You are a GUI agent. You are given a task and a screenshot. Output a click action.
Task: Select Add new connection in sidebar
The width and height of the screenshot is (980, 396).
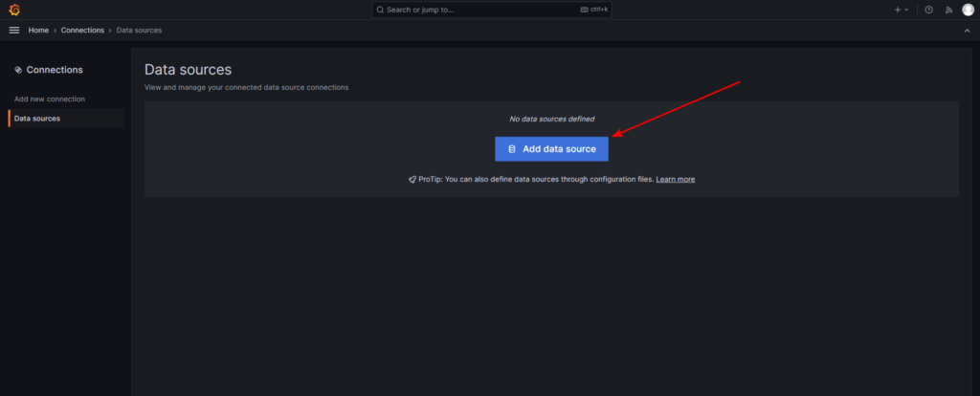coord(50,99)
